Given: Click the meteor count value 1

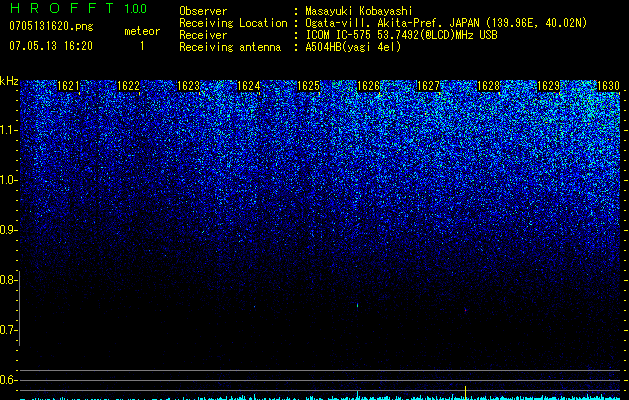Looking at the screenshot, I should point(142,46).
